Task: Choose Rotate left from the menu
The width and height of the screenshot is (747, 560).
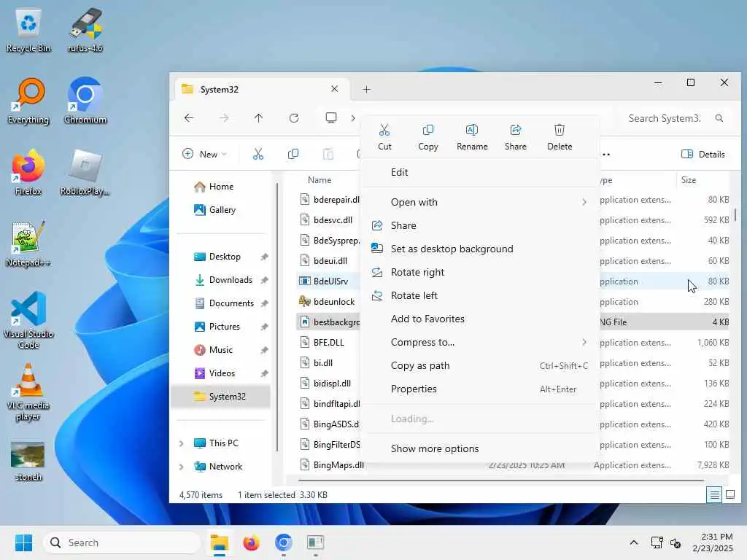Action: click(x=479, y=295)
